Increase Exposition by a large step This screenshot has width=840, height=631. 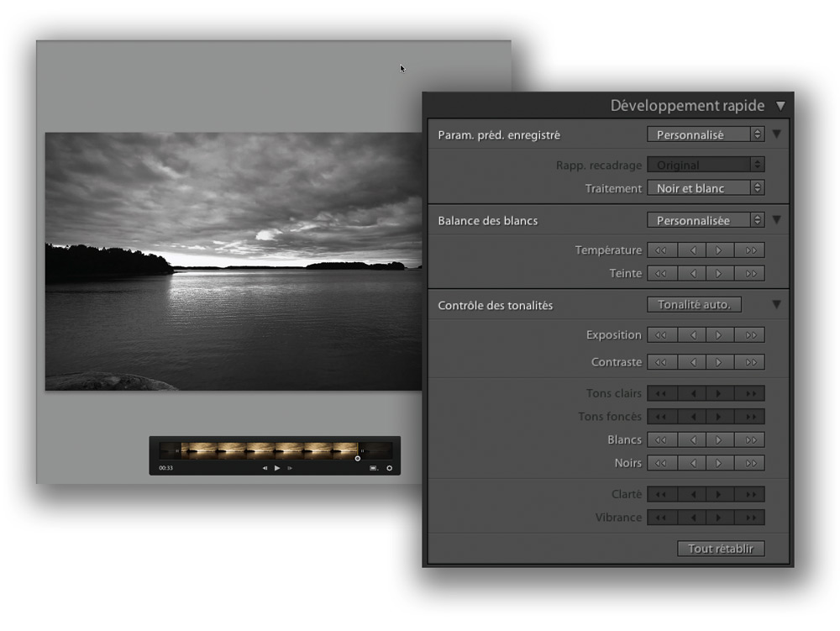(x=749, y=334)
